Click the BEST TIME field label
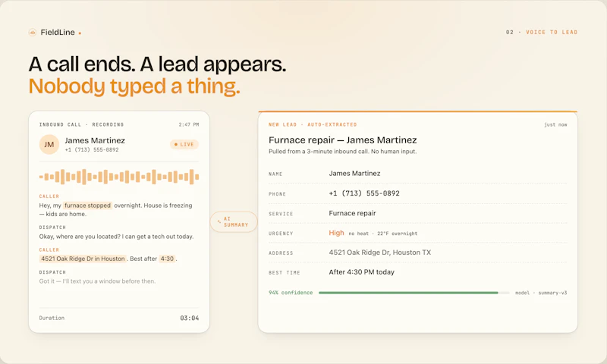This screenshot has width=607, height=364. (284, 273)
